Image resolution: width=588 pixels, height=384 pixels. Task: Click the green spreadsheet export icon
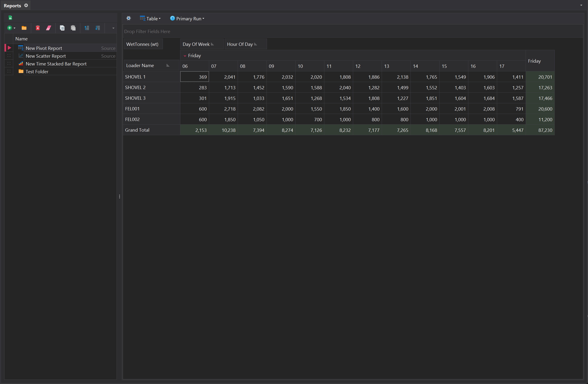[x=10, y=18]
